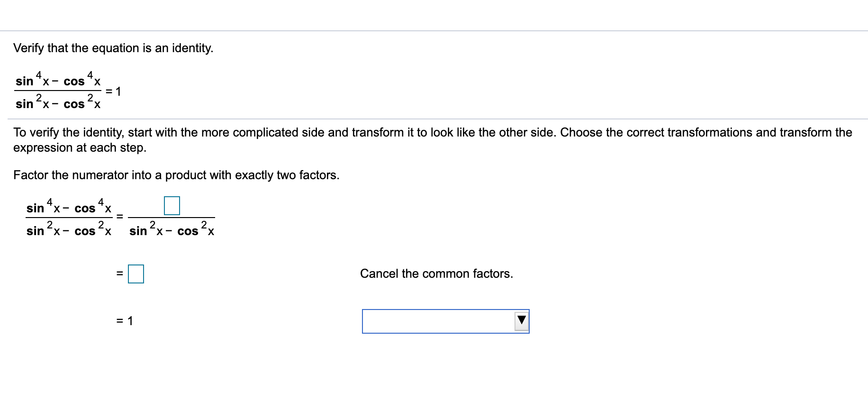Click the 'To verify the identity' instruction paragraph
This screenshot has height=419, width=868.
[x=433, y=140]
